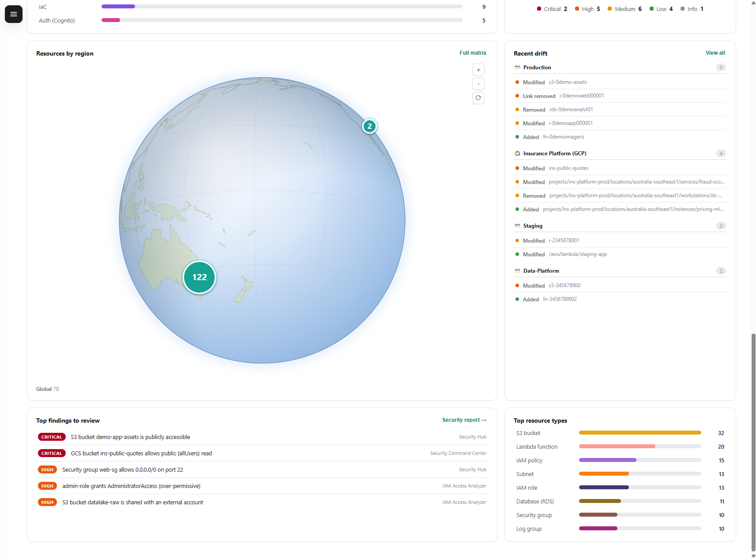Open finding S3 bucket datalake-raw shared externally
Viewport: 756px width, 559px height.
click(262, 503)
